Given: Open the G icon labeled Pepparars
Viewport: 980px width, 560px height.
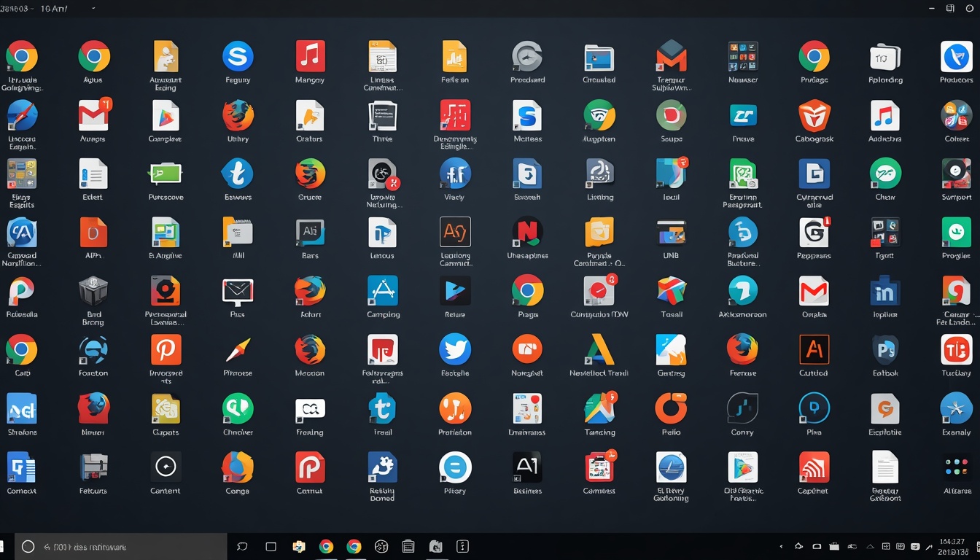Looking at the screenshot, I should 814,233.
